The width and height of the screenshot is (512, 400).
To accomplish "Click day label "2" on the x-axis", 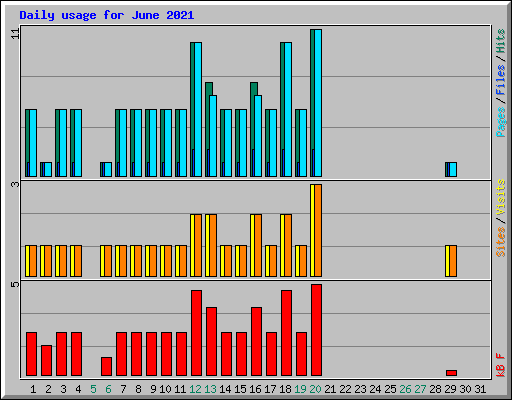I will tap(48, 389).
